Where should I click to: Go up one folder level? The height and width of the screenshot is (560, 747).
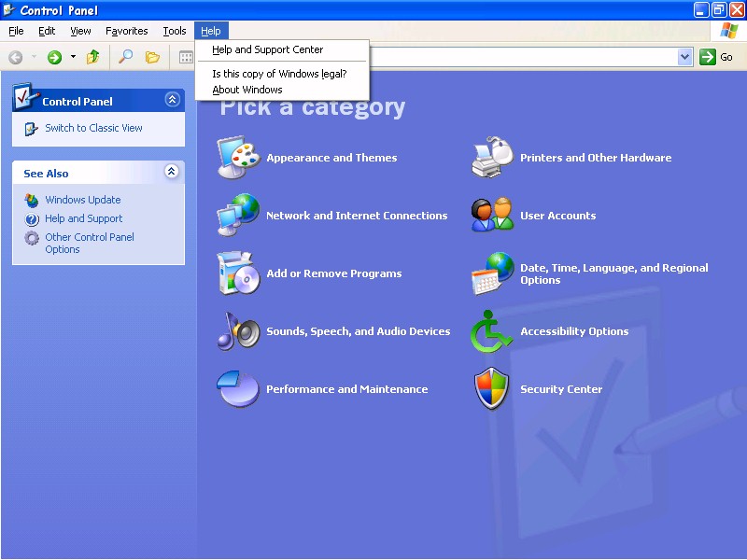coord(92,57)
